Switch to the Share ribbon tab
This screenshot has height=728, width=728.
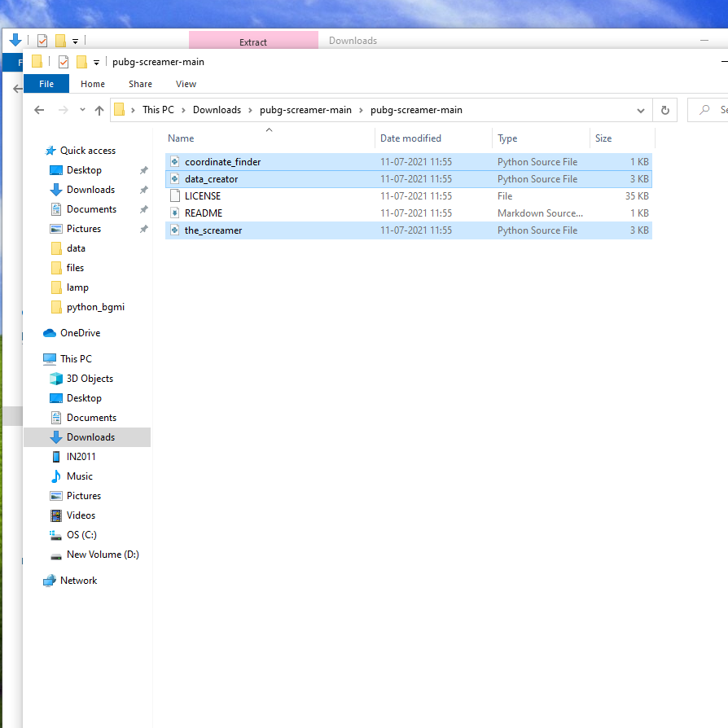click(x=140, y=84)
